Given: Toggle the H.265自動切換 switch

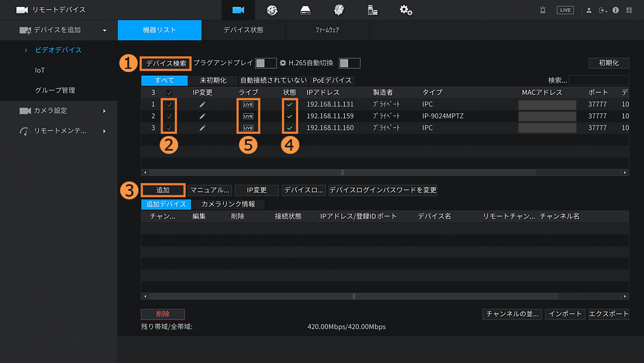Looking at the screenshot, I should tap(349, 63).
